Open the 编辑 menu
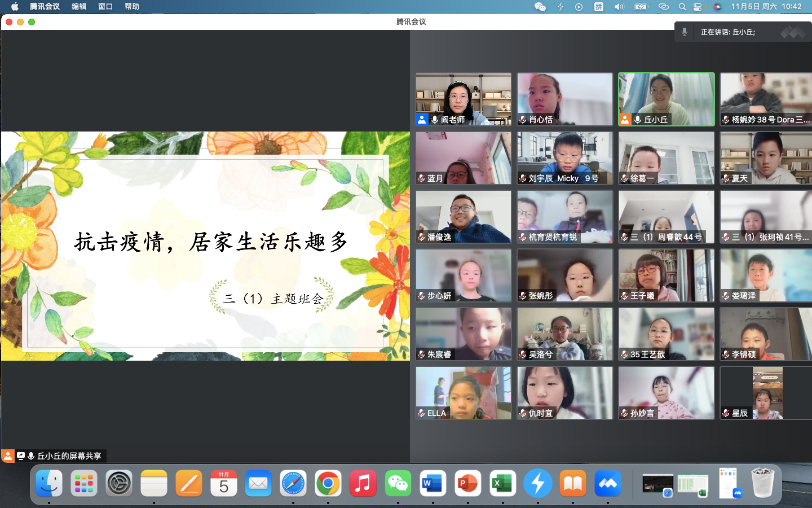The width and height of the screenshot is (812, 508). click(79, 7)
